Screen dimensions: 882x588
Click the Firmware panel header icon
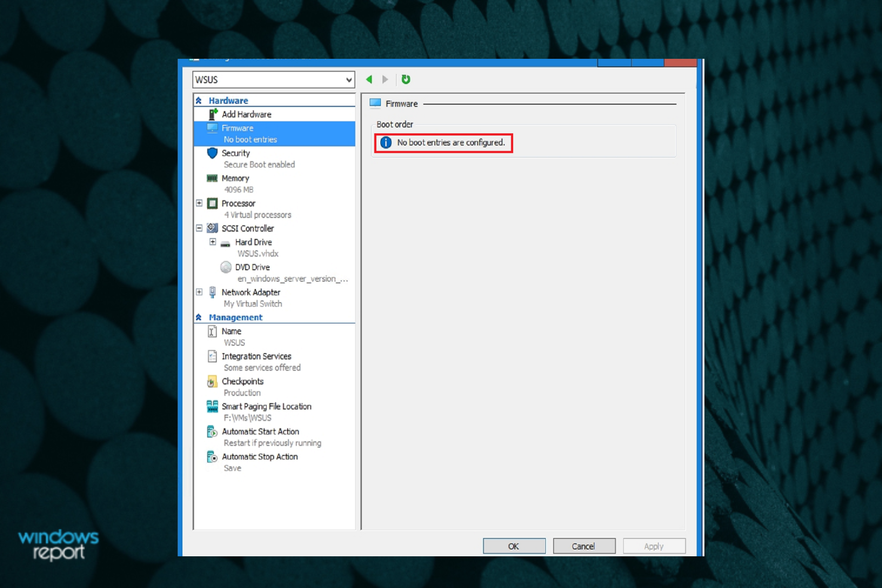tap(375, 103)
